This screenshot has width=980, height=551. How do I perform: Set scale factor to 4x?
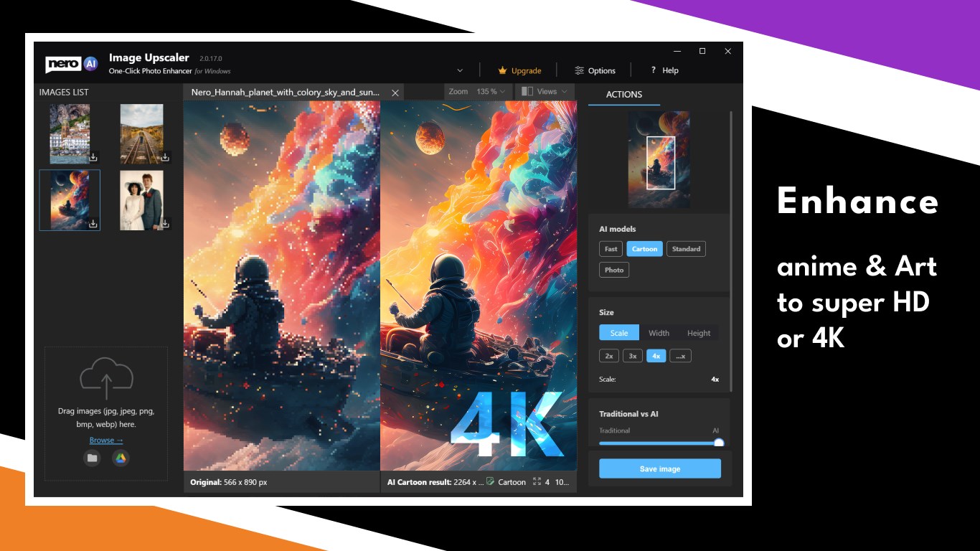point(656,356)
